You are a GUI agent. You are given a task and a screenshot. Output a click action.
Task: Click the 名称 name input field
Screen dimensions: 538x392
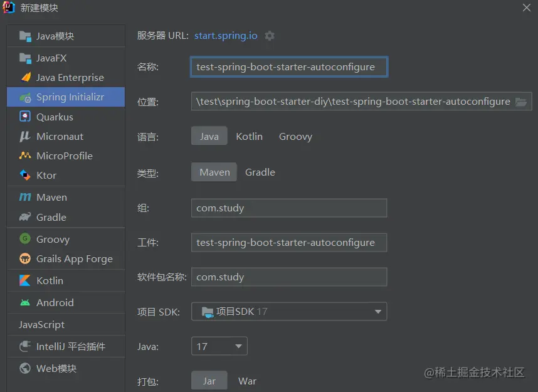(289, 66)
